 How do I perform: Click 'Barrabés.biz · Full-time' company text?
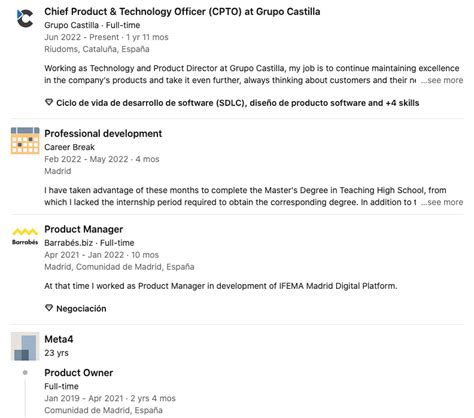89,243
